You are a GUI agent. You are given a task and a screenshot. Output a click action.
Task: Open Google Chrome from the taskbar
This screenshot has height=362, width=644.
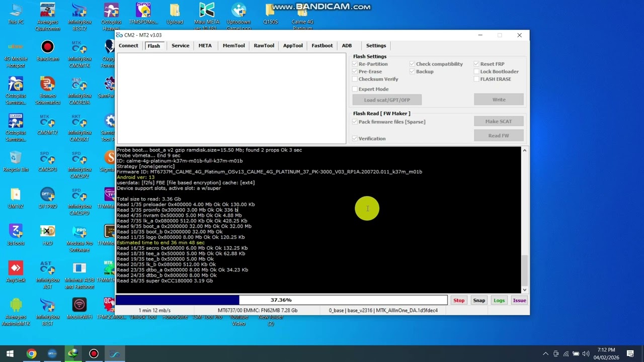click(x=31, y=353)
